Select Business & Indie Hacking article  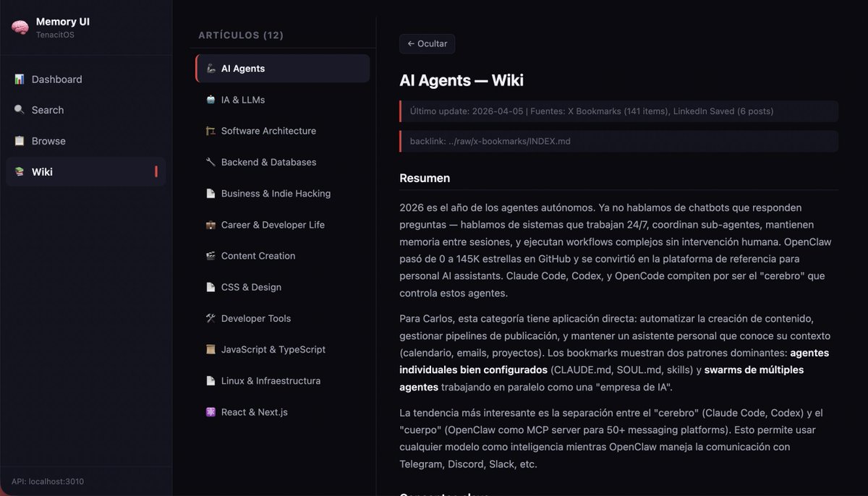click(x=283, y=194)
